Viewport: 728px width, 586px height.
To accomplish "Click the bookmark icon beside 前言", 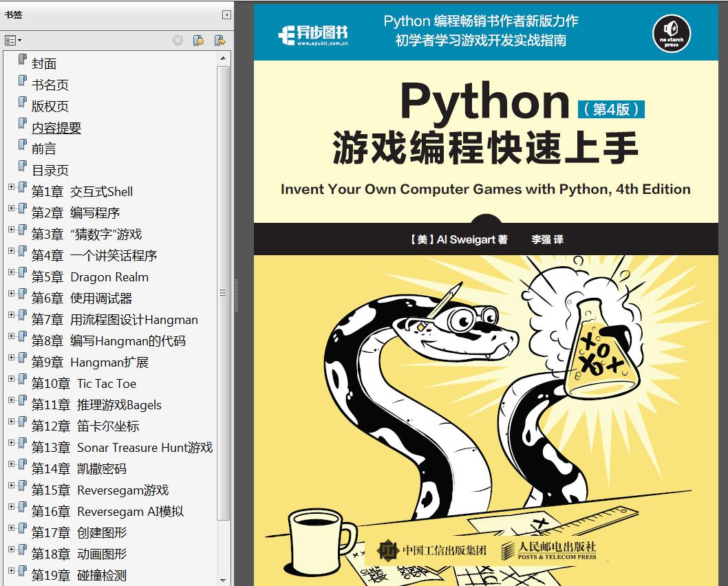I will (x=22, y=144).
